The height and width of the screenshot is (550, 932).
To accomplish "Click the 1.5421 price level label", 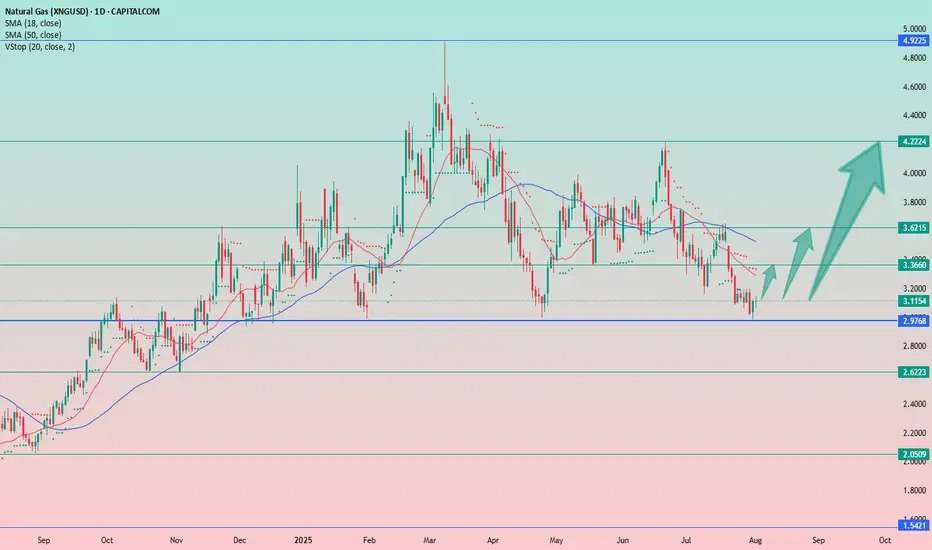I will (x=914, y=526).
